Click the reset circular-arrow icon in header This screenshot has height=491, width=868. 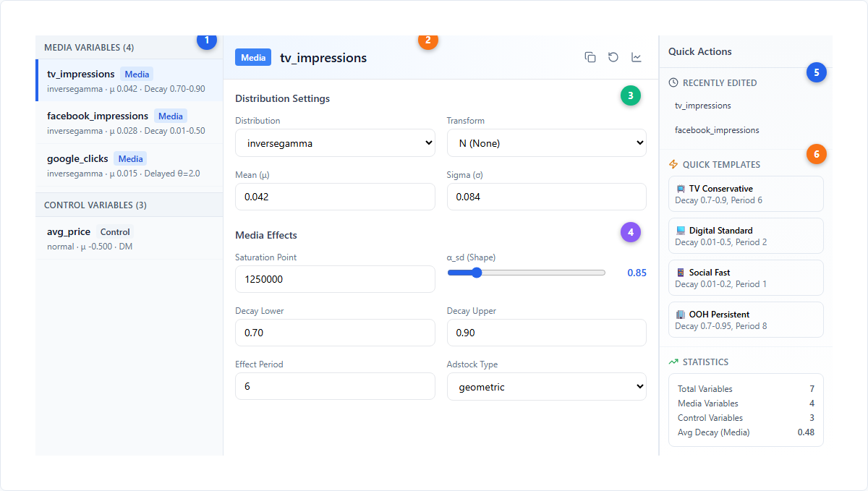click(x=613, y=57)
